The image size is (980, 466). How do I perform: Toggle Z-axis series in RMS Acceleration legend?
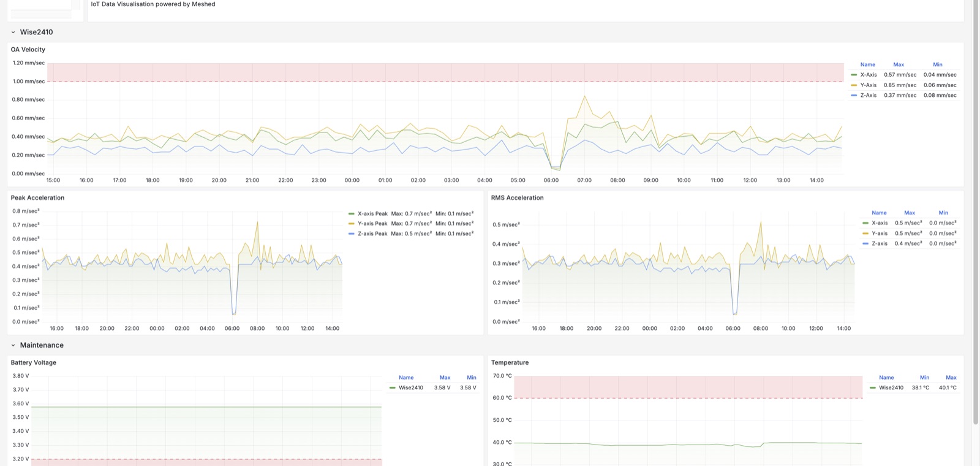(880, 244)
